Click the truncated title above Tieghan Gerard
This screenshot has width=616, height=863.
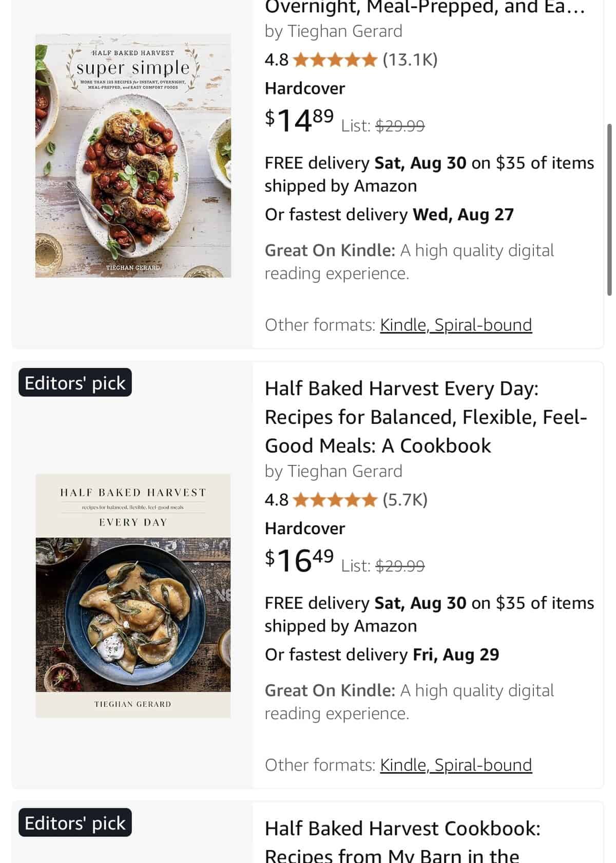tap(425, 8)
